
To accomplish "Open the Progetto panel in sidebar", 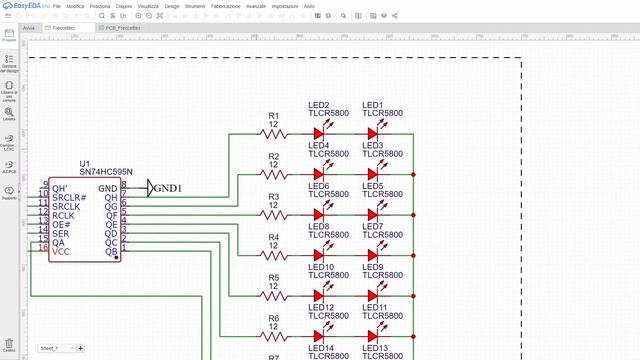I will (9, 35).
